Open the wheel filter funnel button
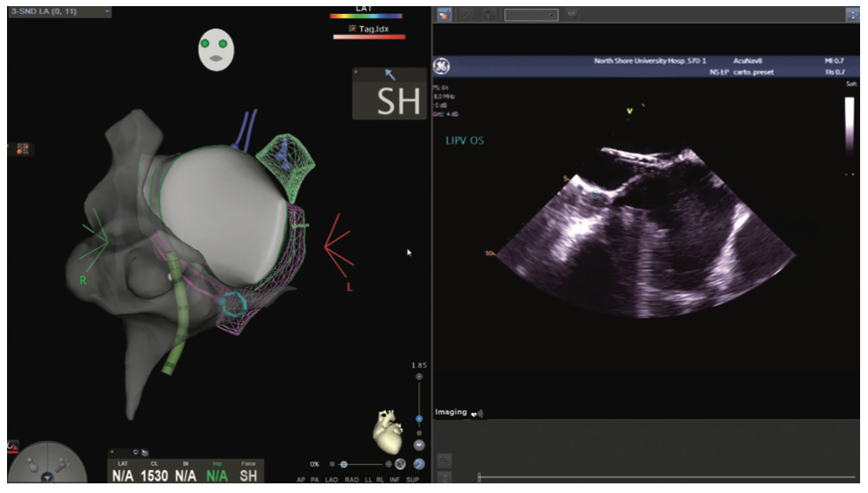868x493 pixels. pyautogui.click(x=47, y=477)
